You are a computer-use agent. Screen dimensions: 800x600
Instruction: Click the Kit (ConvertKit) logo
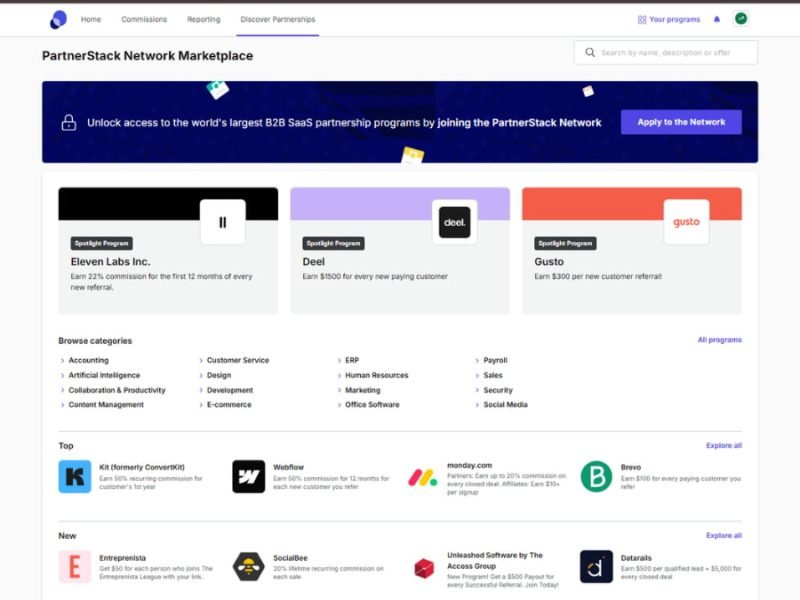[x=74, y=477]
